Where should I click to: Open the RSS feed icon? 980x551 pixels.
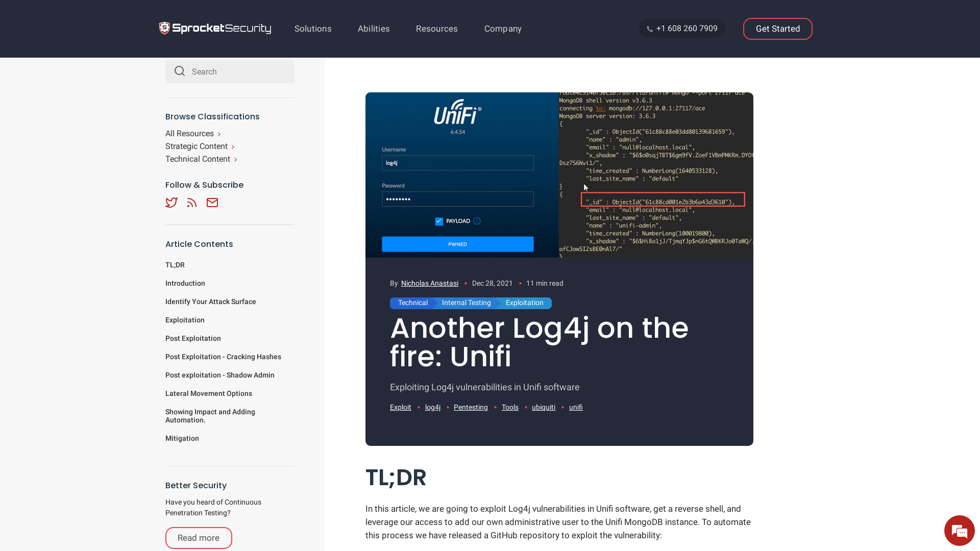tap(192, 203)
